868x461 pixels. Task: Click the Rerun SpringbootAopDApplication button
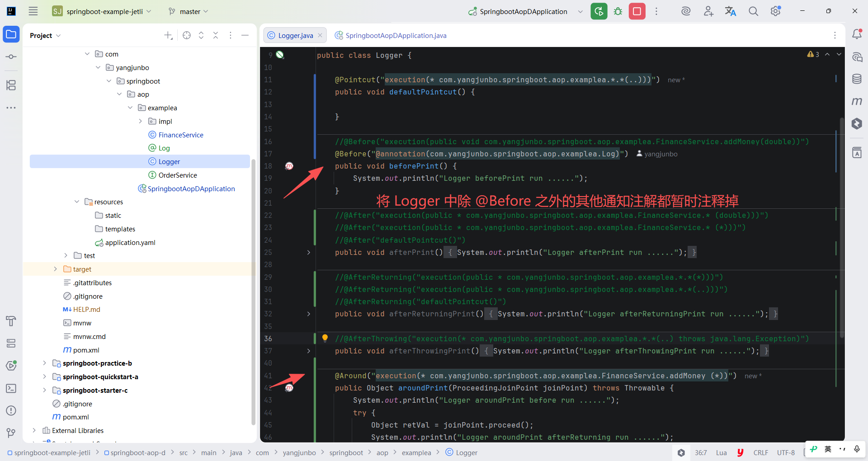click(599, 11)
